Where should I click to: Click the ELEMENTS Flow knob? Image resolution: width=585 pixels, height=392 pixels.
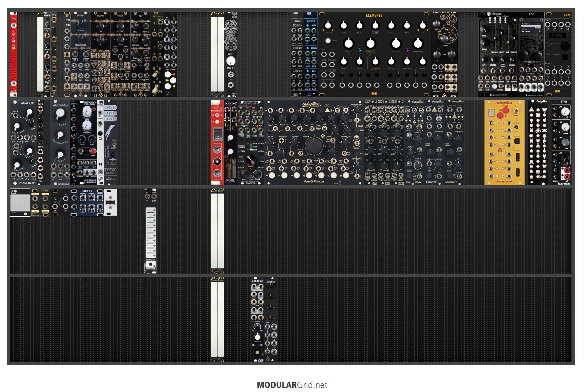click(x=349, y=43)
